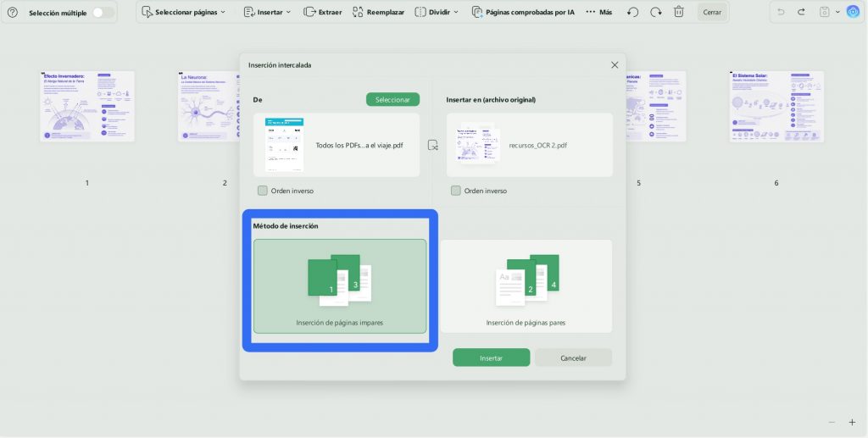
Task: Toggle the Selección múltiple switch
Action: click(x=102, y=12)
